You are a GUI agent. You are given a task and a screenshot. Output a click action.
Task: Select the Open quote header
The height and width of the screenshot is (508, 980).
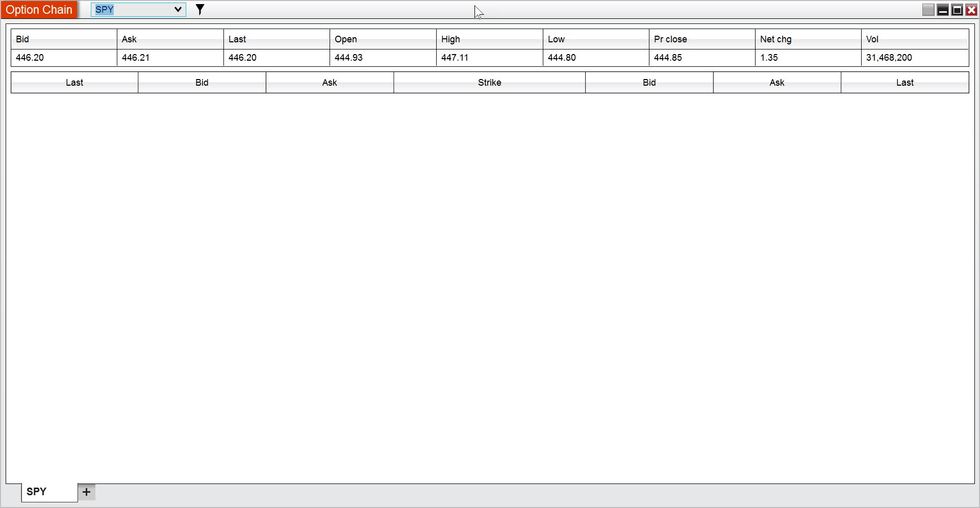[x=383, y=39]
